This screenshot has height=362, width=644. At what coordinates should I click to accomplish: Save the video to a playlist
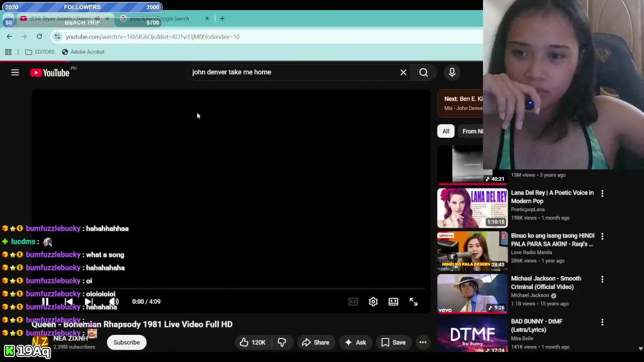(393, 342)
